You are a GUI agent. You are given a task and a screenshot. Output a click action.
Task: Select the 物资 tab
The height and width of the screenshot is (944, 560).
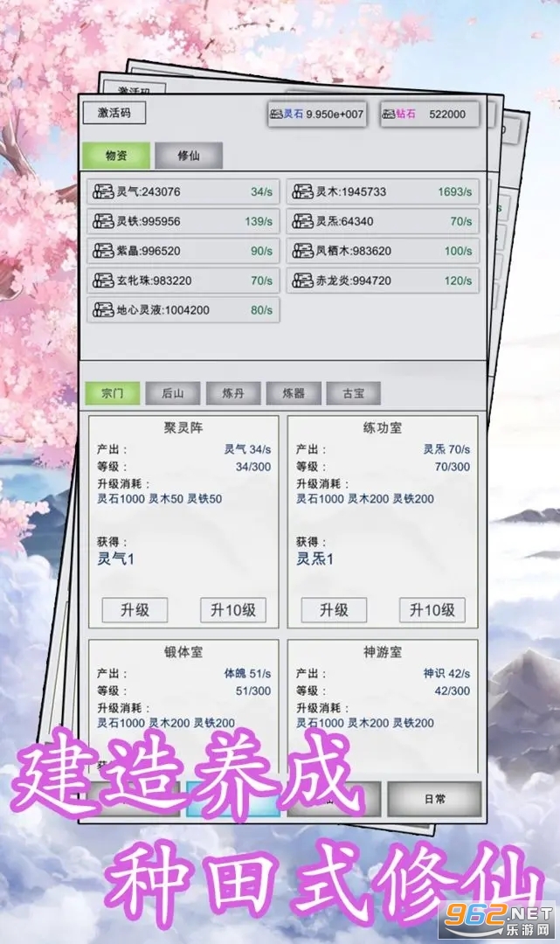pyautogui.click(x=116, y=156)
